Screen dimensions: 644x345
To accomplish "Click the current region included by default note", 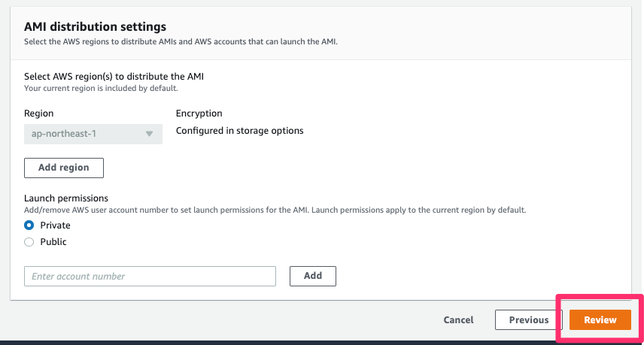I will [101, 88].
